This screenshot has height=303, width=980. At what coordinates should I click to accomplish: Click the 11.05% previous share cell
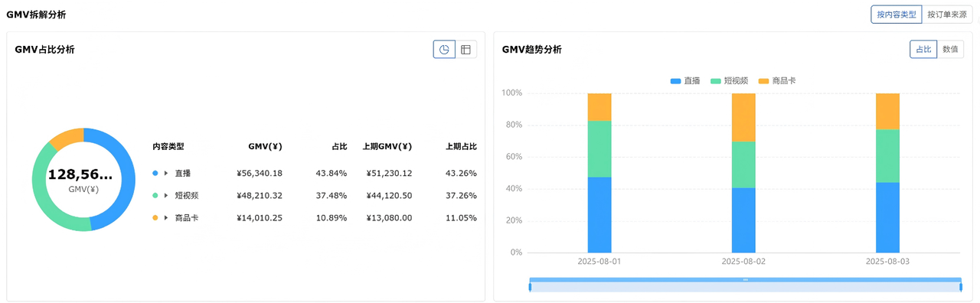pyautogui.click(x=461, y=218)
